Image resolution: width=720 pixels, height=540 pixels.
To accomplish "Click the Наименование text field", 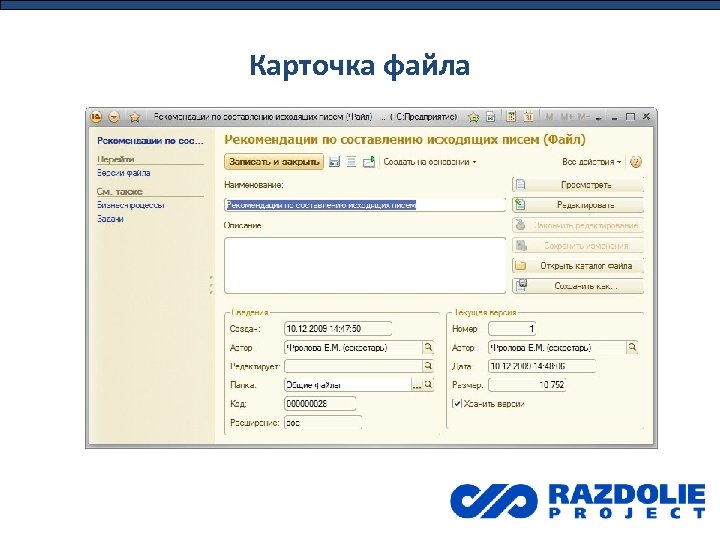I will coord(365,205).
